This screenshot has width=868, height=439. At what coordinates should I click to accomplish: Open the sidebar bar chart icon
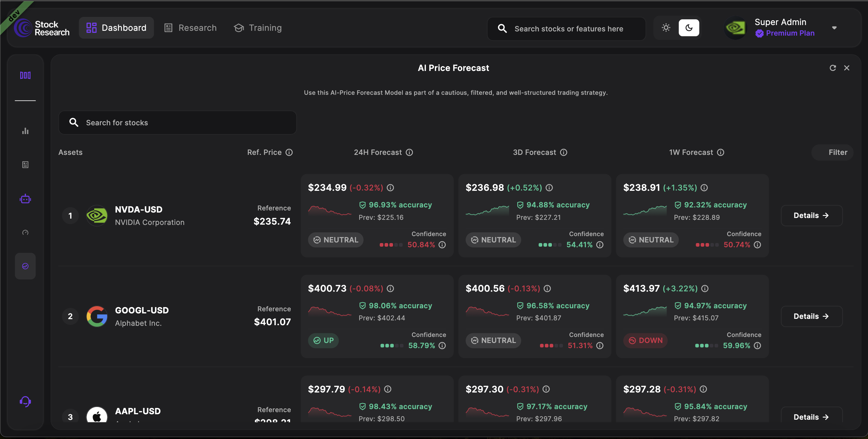(25, 131)
